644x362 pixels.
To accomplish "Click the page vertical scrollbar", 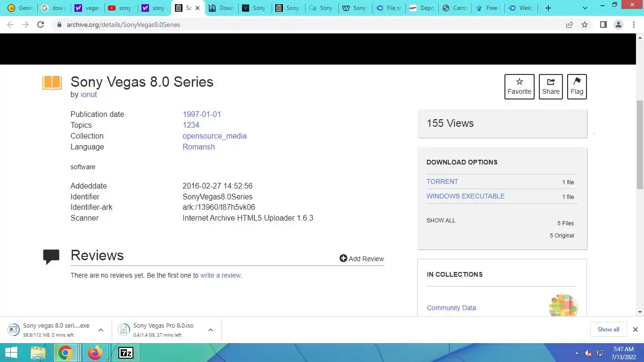I will [640, 144].
